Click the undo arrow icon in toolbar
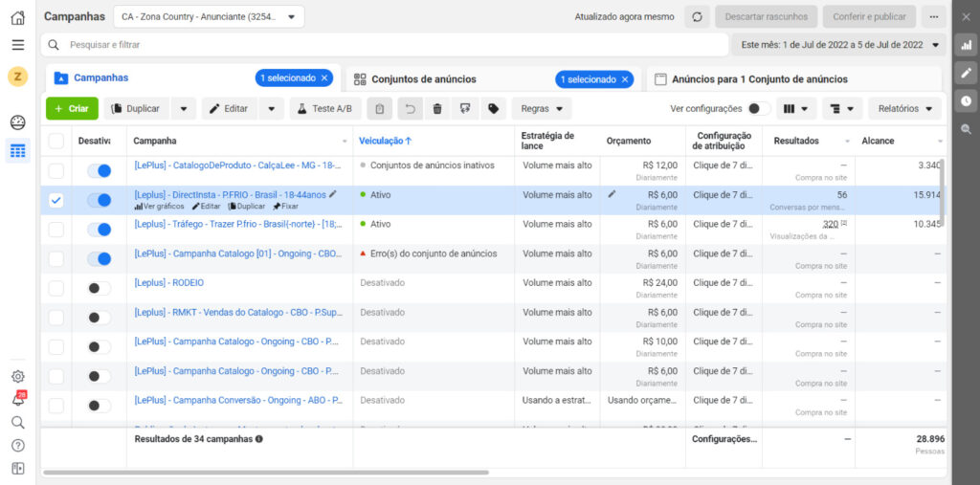Screen dimensions: 980x485 tap(410, 109)
